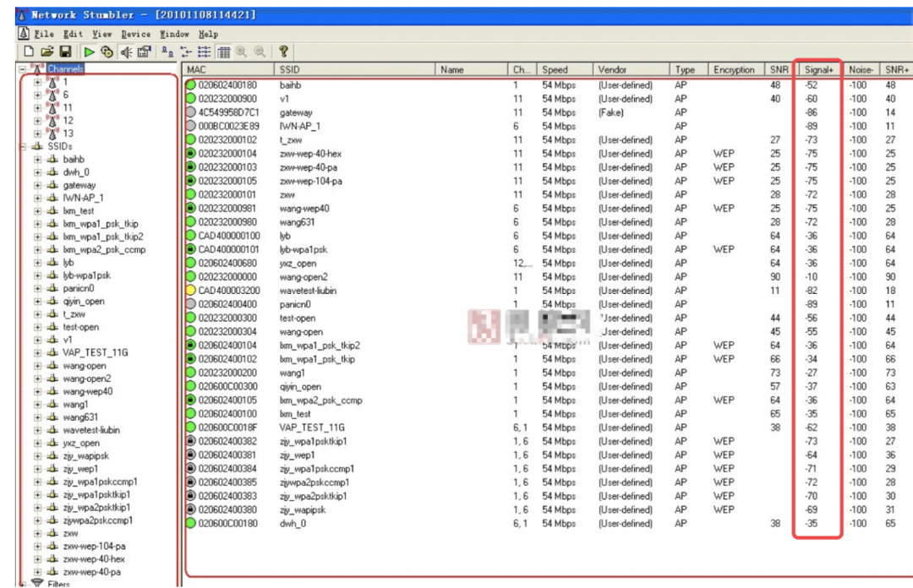This screenshot has width=913, height=588.
Task: Open the Edit menu
Action: coord(73,34)
